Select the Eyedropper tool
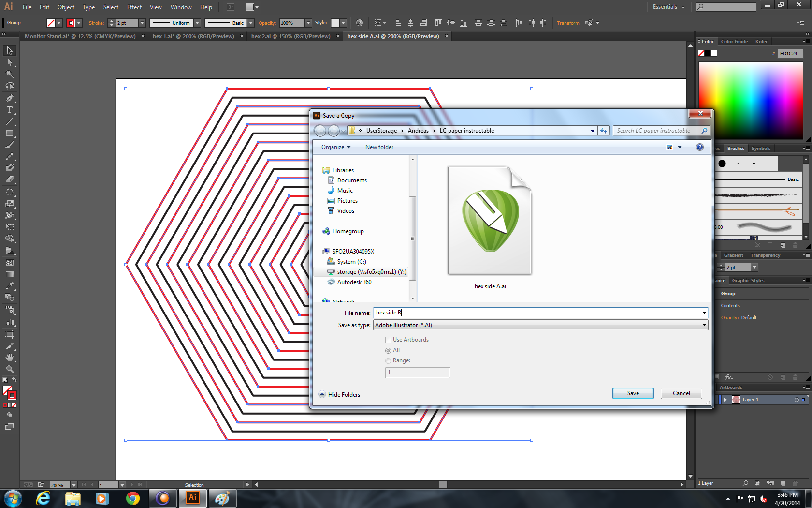Screen dimensions: 812x508 click(x=10, y=286)
